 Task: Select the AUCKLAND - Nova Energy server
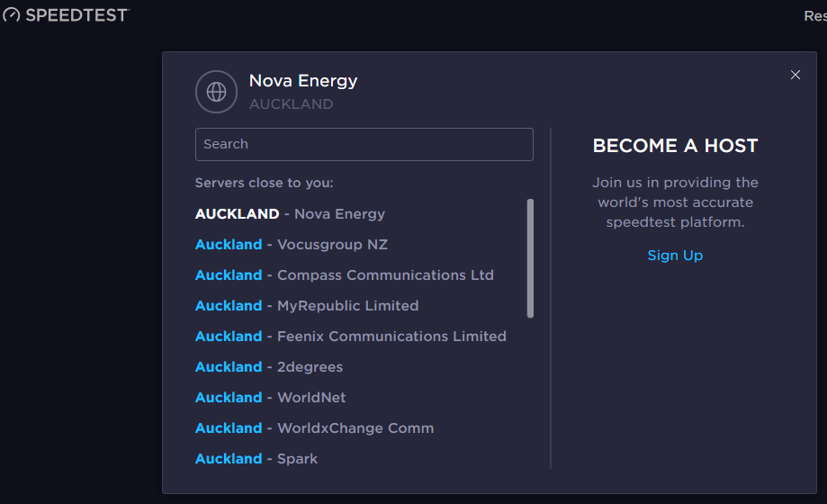click(x=290, y=214)
